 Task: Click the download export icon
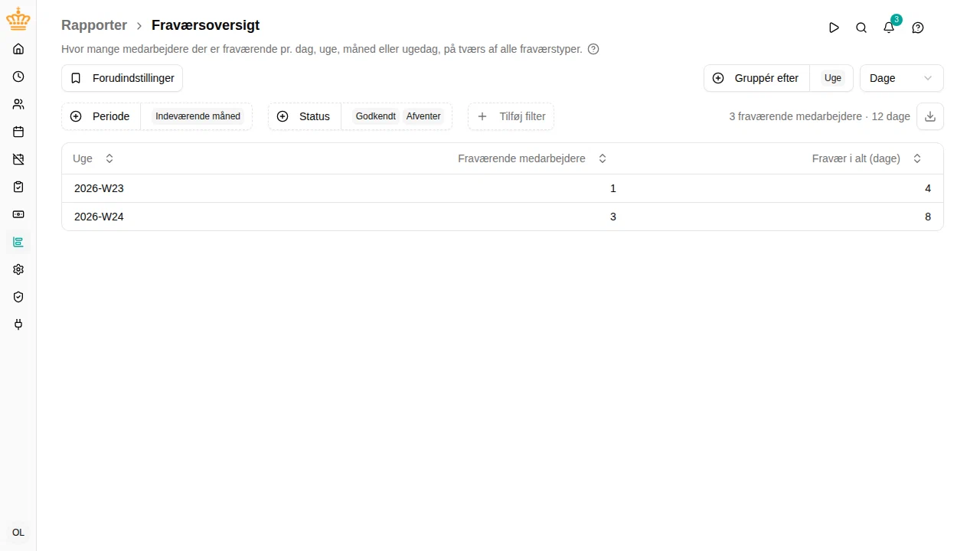(x=930, y=116)
